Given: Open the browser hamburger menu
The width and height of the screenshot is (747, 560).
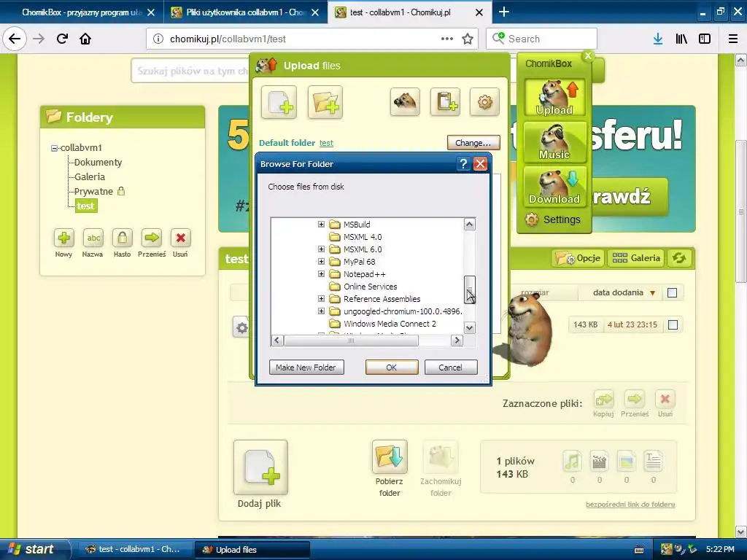Looking at the screenshot, I should (x=733, y=39).
